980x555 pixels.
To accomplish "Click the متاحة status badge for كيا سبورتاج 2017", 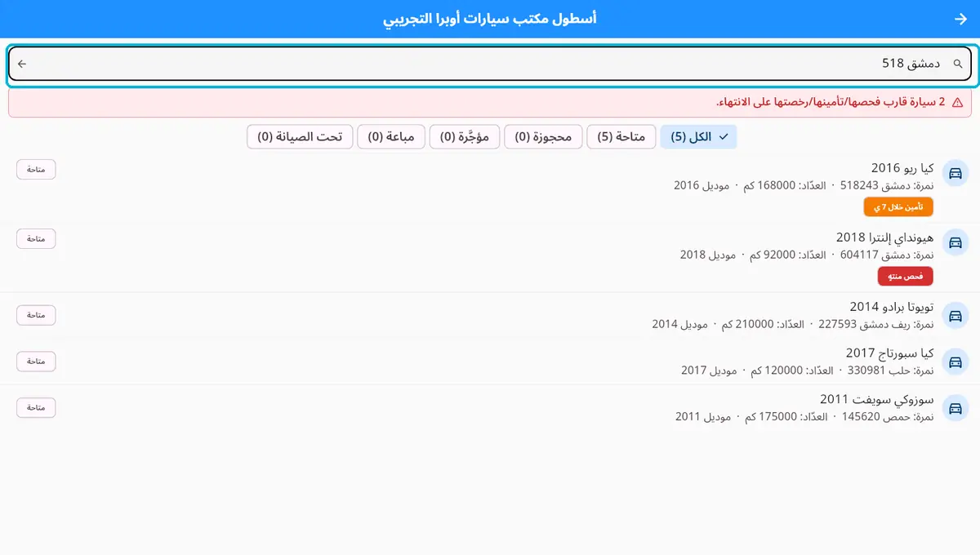I will point(36,362).
